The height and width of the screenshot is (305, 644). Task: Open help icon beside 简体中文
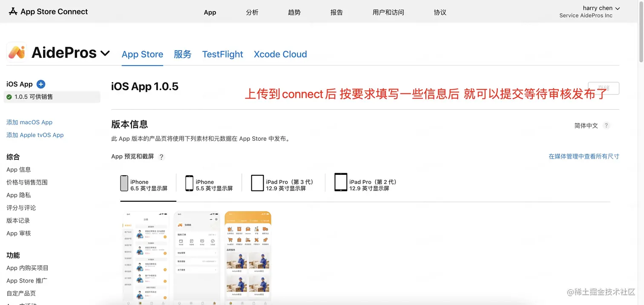pyautogui.click(x=607, y=125)
